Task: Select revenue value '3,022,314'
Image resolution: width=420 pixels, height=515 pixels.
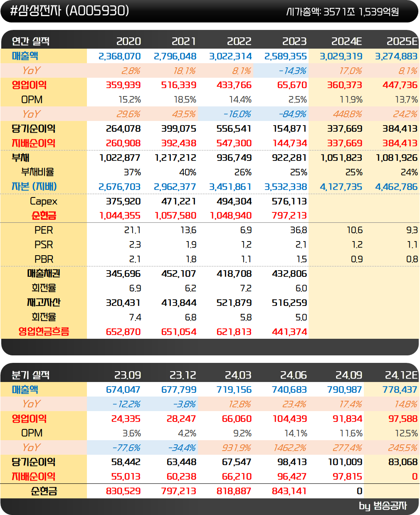Action: [x=230, y=56]
